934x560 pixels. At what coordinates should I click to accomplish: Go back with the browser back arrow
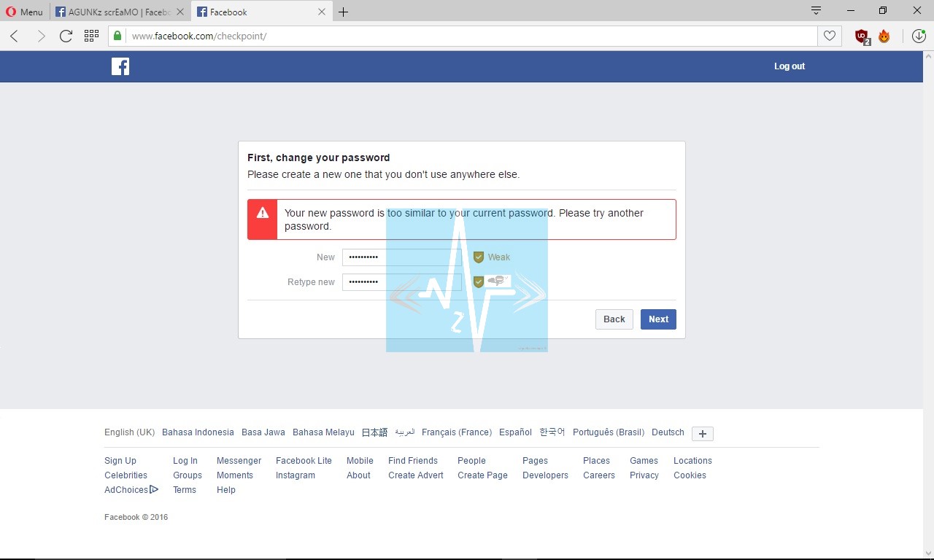click(x=15, y=36)
